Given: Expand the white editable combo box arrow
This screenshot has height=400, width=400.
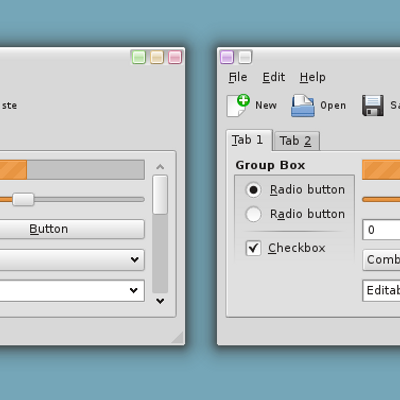Looking at the screenshot, I should [x=134, y=290].
